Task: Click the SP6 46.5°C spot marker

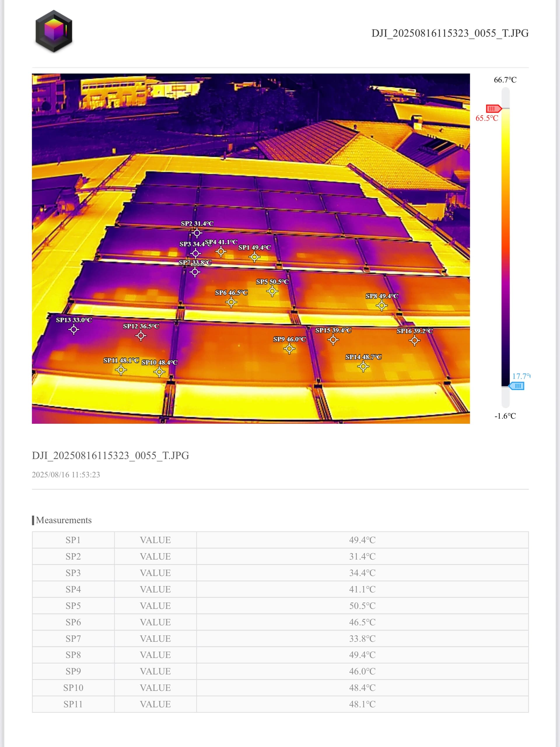Action: click(231, 302)
